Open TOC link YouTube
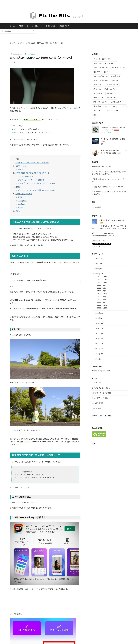138x644 pixels. pos(21,204)
